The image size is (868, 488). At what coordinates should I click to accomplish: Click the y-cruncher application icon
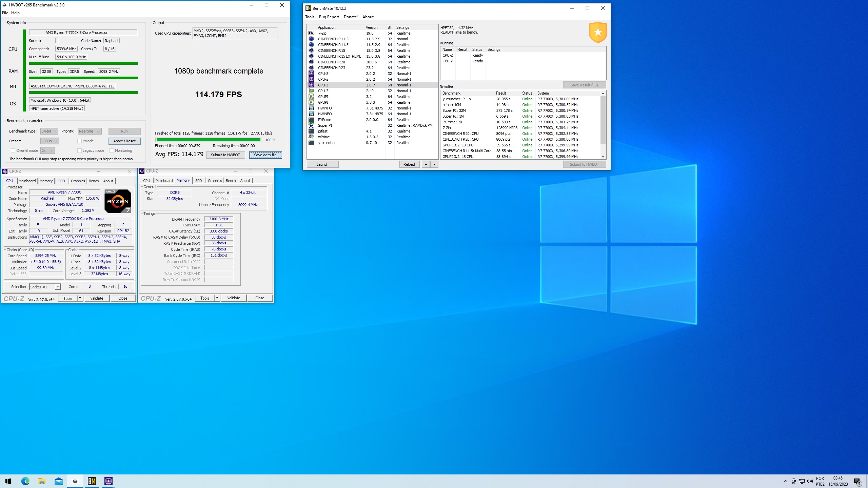(311, 143)
